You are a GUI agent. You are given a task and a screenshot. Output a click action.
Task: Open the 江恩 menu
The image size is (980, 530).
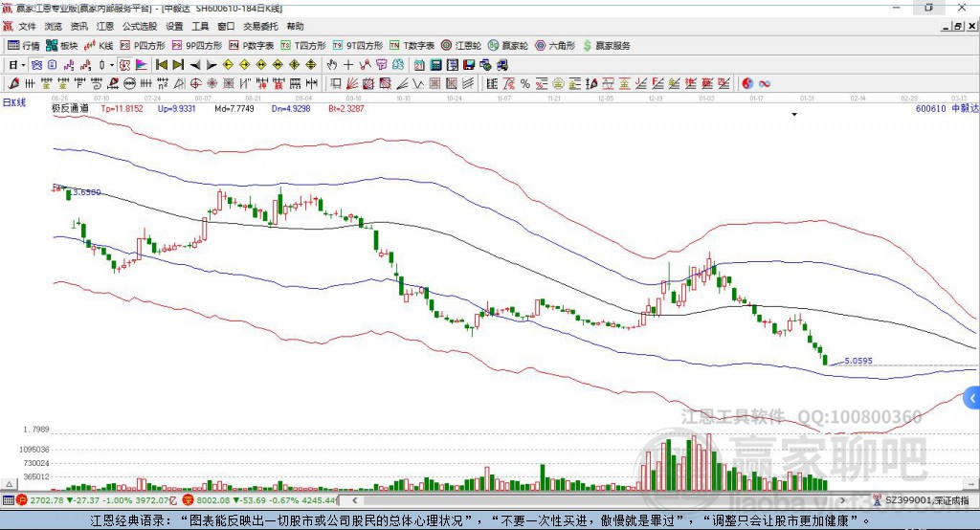click(105, 26)
